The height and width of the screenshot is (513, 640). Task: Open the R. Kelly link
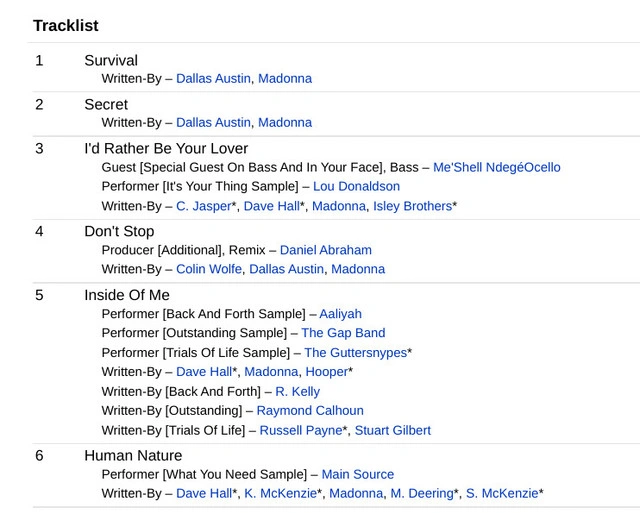(x=297, y=391)
